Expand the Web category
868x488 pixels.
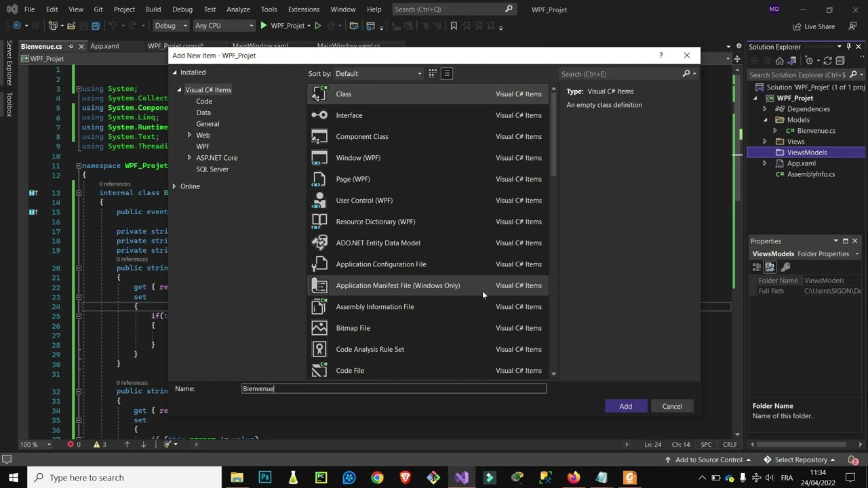(x=189, y=135)
